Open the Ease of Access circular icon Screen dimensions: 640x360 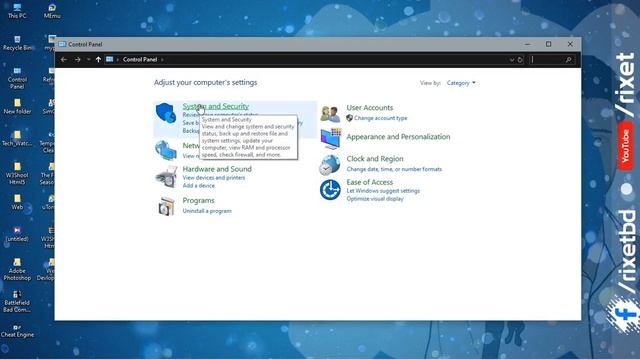330,190
